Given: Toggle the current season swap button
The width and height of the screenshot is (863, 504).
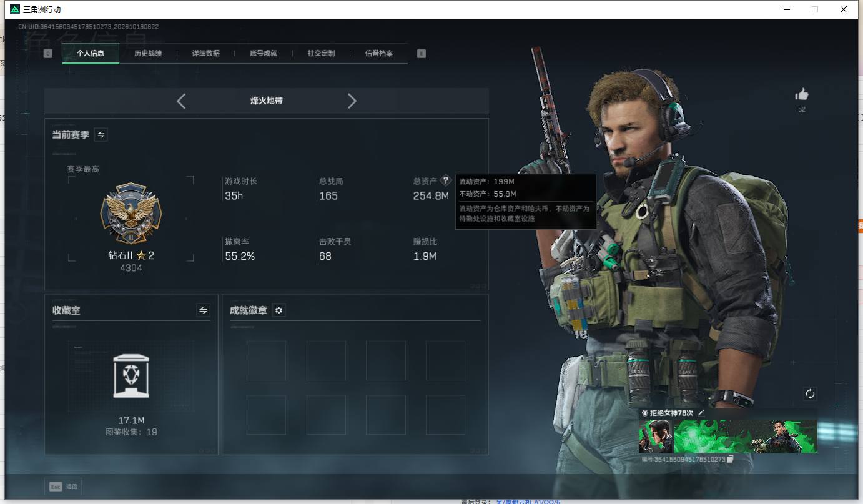Looking at the screenshot, I should (x=101, y=134).
